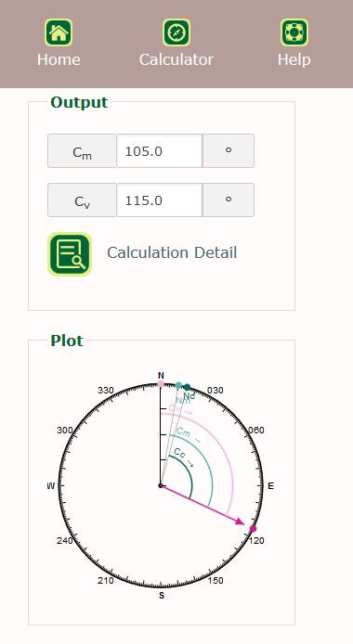
Task: Click the Help lifebuoy icon
Action: (294, 32)
